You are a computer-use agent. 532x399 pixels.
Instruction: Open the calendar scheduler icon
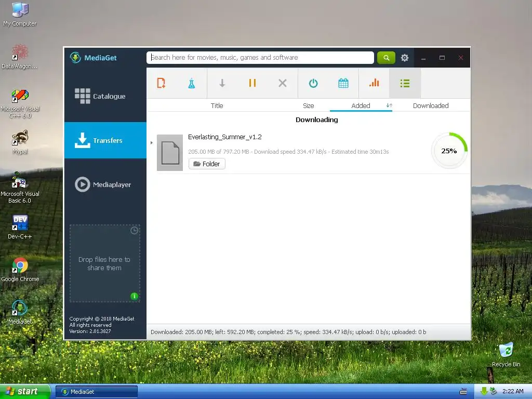click(x=343, y=83)
